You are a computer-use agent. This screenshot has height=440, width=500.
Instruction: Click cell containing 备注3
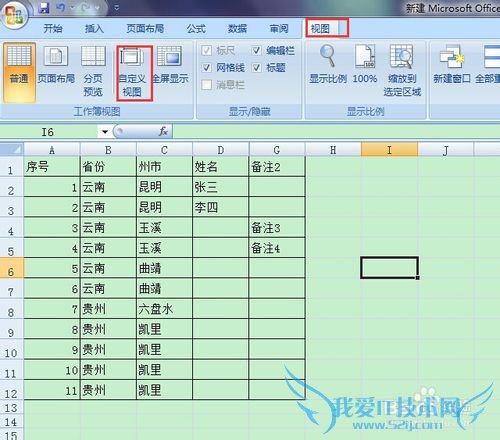[x=277, y=228]
